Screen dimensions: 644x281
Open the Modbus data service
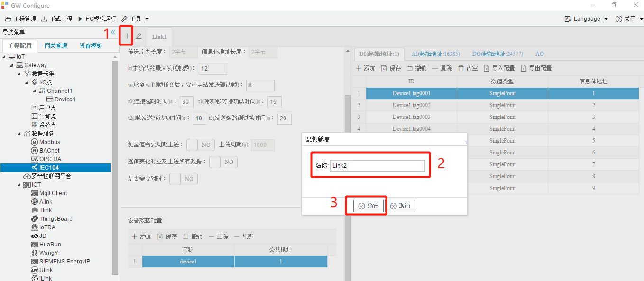pyautogui.click(x=45, y=142)
